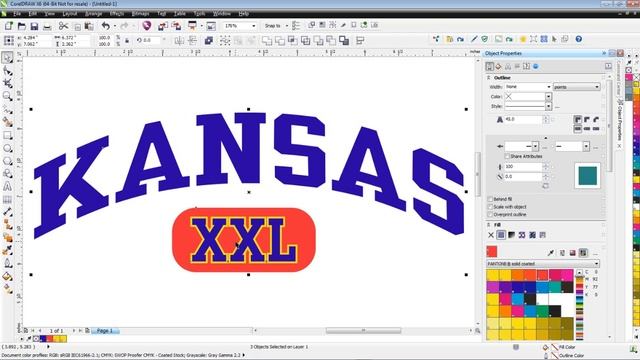The width and height of the screenshot is (640, 360).
Task: Open the File menu
Action: 17,14
